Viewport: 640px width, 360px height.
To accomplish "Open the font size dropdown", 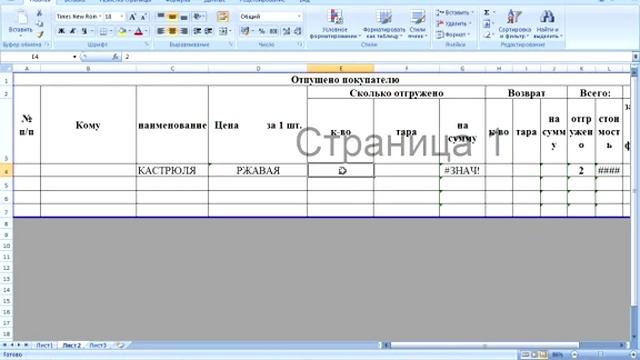I will (122, 17).
